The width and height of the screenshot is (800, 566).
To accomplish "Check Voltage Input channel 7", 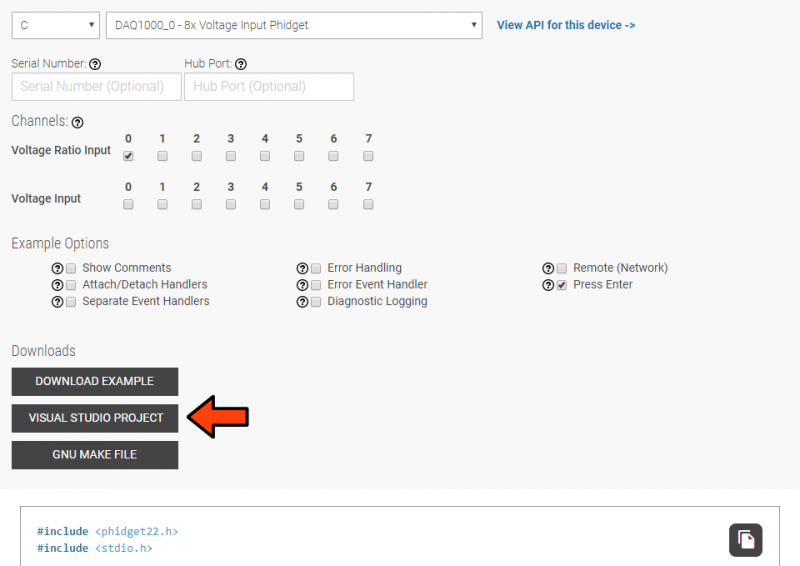I will 368,205.
